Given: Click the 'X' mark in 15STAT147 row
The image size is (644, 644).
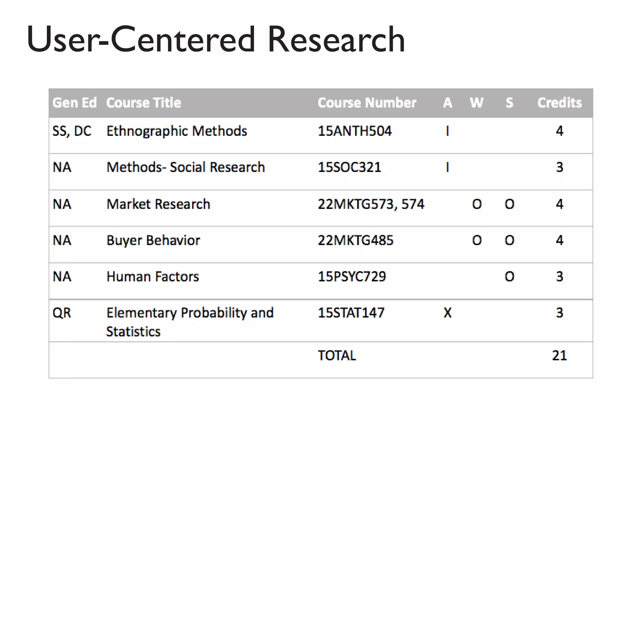Looking at the screenshot, I should (x=448, y=313).
